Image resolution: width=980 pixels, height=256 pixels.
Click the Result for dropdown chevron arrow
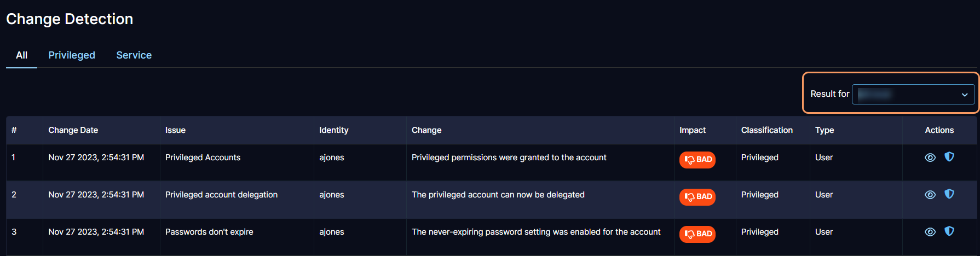click(x=965, y=95)
